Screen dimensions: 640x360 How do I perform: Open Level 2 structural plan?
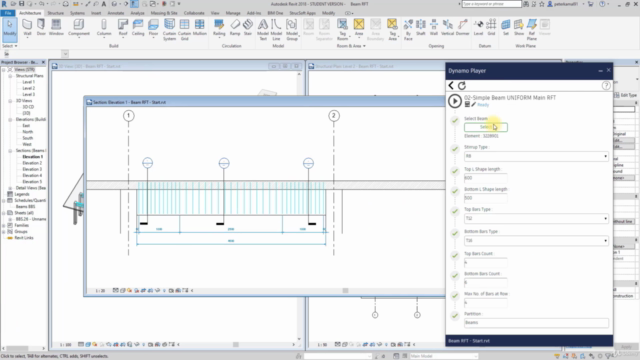click(29, 88)
